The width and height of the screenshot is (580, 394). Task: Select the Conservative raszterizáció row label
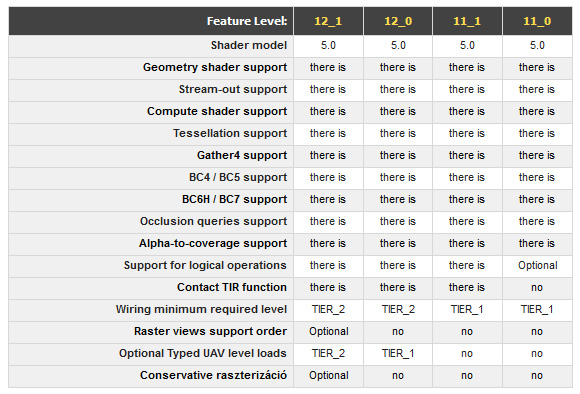213,375
